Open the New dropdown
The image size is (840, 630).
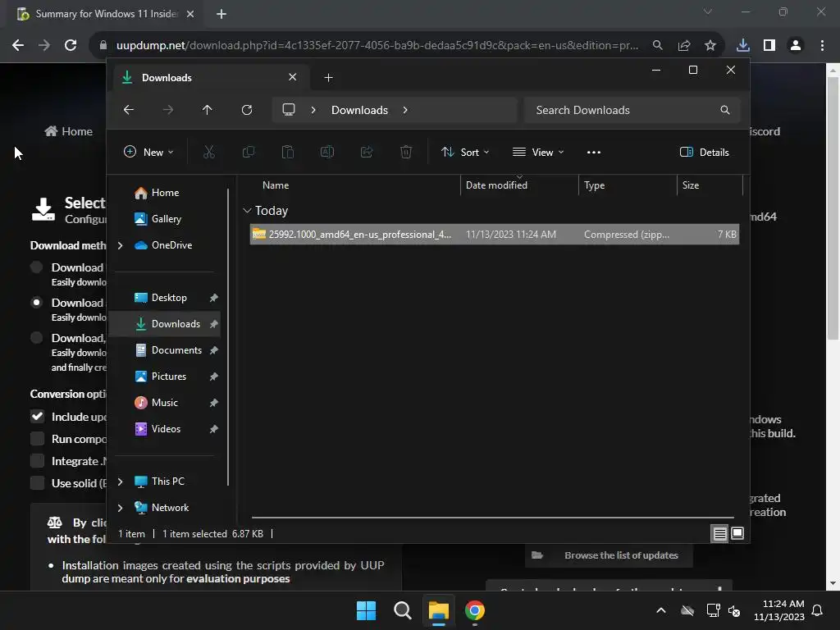point(148,152)
